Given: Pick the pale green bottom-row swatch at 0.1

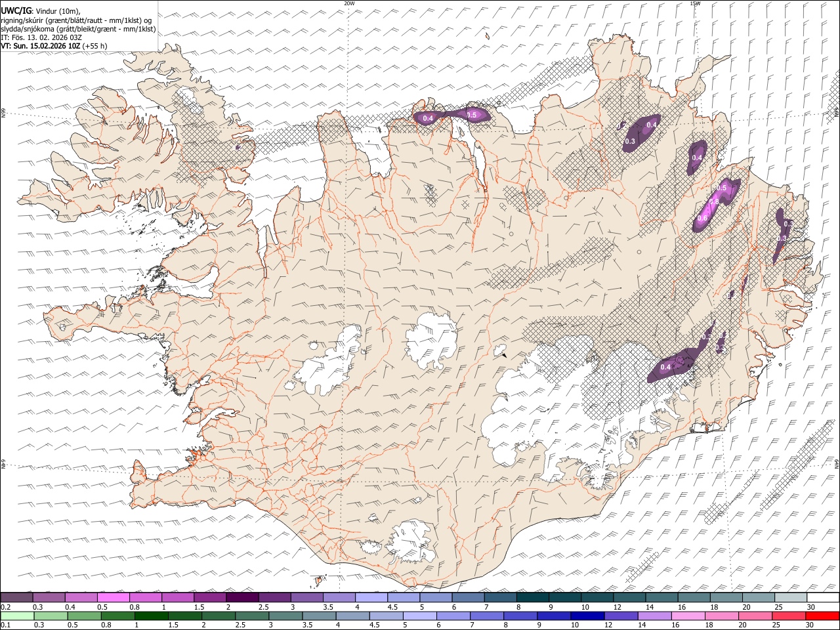Looking at the screenshot, I should [17, 616].
